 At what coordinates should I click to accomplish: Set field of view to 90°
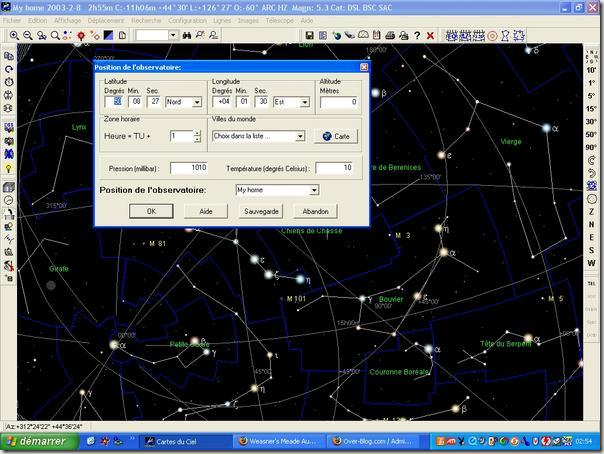(591, 147)
